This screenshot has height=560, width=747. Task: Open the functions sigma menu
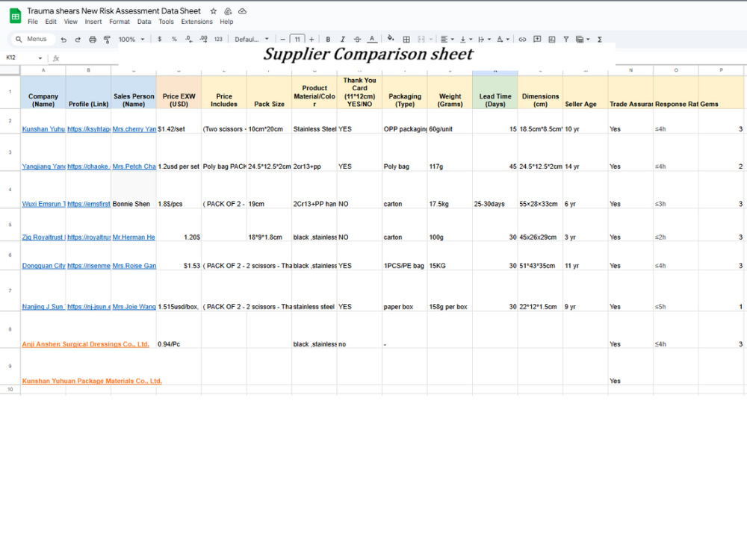pos(600,40)
